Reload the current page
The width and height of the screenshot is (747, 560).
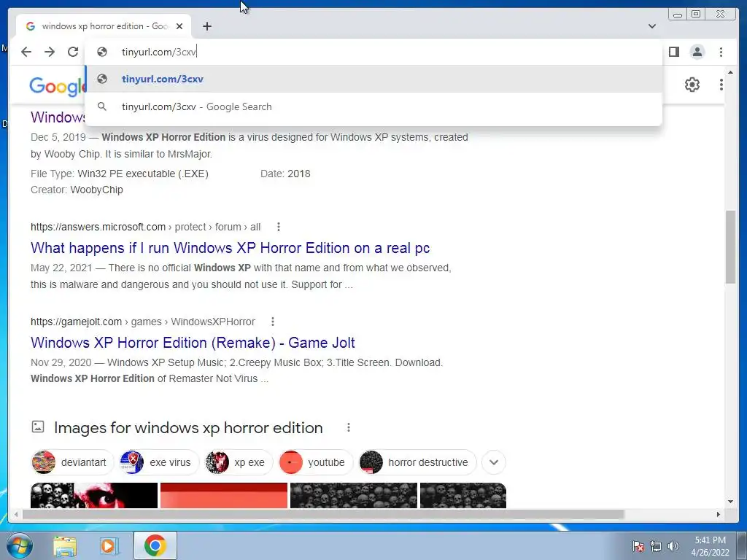point(73,52)
